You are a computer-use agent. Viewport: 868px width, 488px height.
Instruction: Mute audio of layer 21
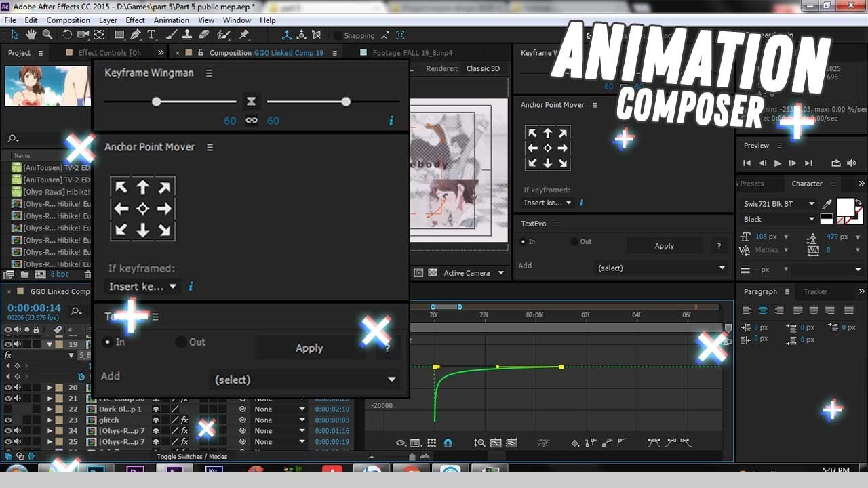click(x=17, y=399)
